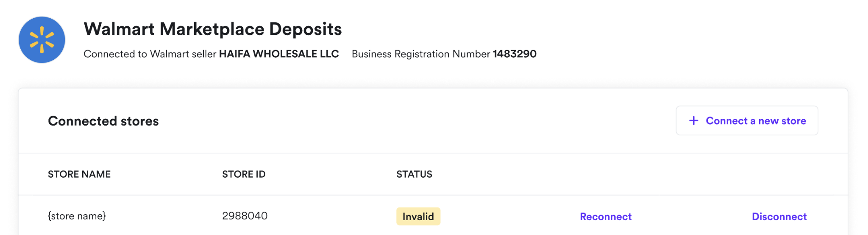The width and height of the screenshot is (868, 235).
Task: Click the STORE NAME column header
Action: point(79,174)
